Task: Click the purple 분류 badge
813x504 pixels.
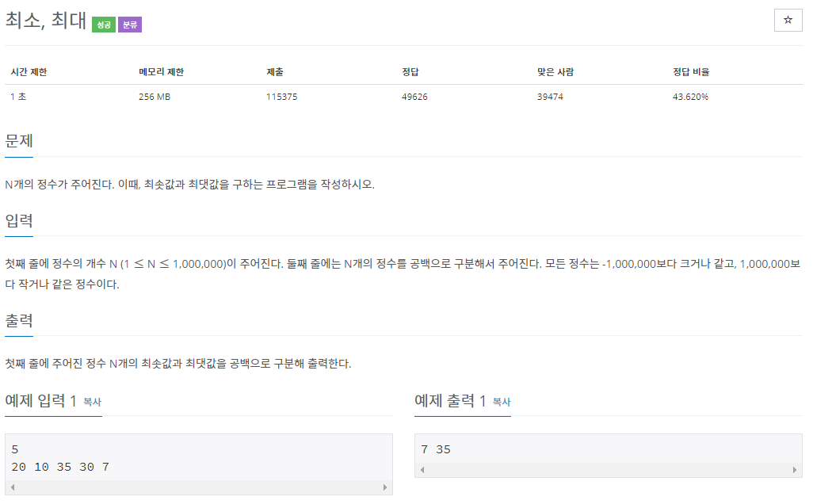Action: pyautogui.click(x=130, y=25)
